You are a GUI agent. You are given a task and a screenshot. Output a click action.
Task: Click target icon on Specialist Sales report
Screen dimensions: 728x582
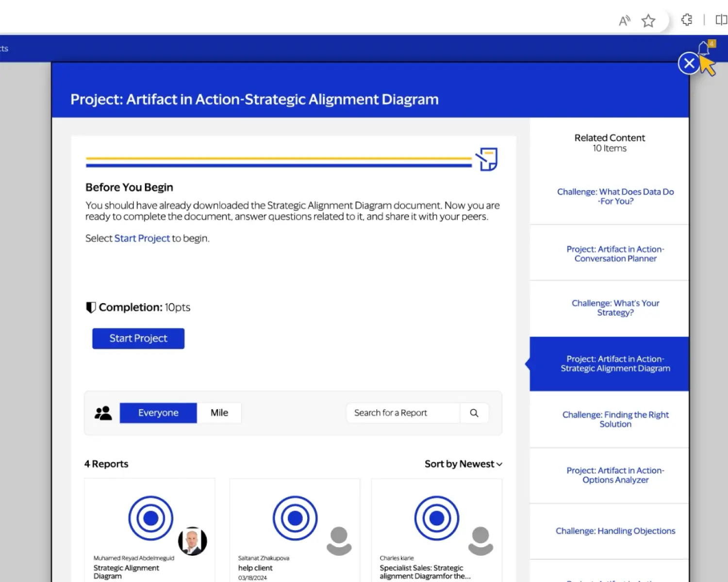point(437,518)
